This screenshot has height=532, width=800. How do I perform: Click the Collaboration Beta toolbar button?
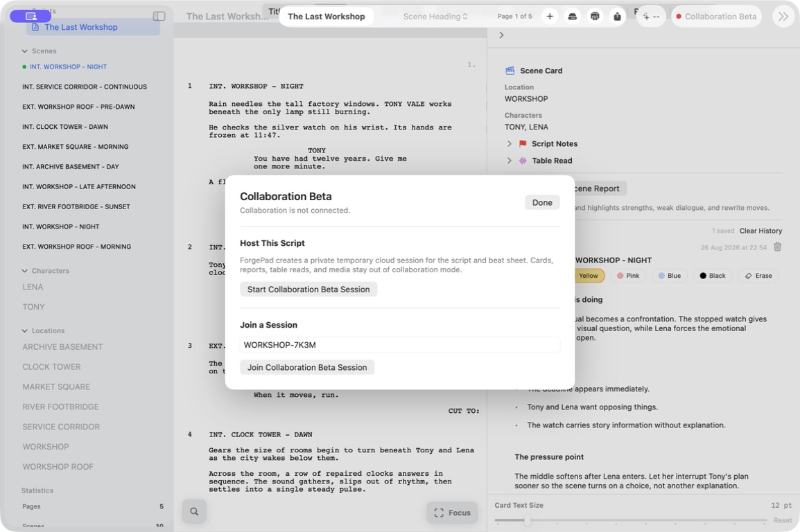coord(716,17)
